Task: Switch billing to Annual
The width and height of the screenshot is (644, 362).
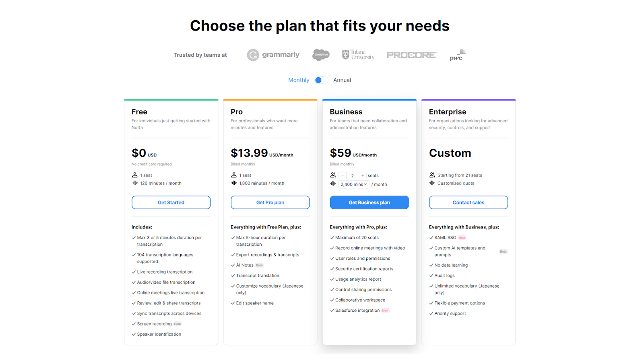Action: pos(342,80)
